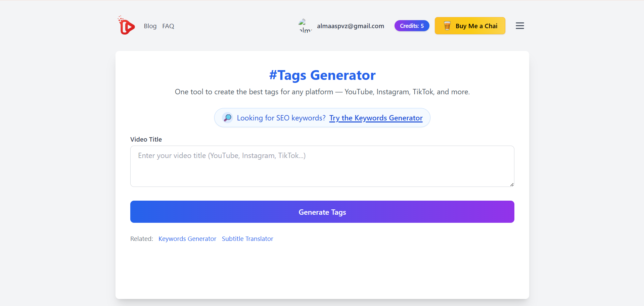Open the FAQ page
This screenshot has width=644, height=306.
tap(168, 26)
